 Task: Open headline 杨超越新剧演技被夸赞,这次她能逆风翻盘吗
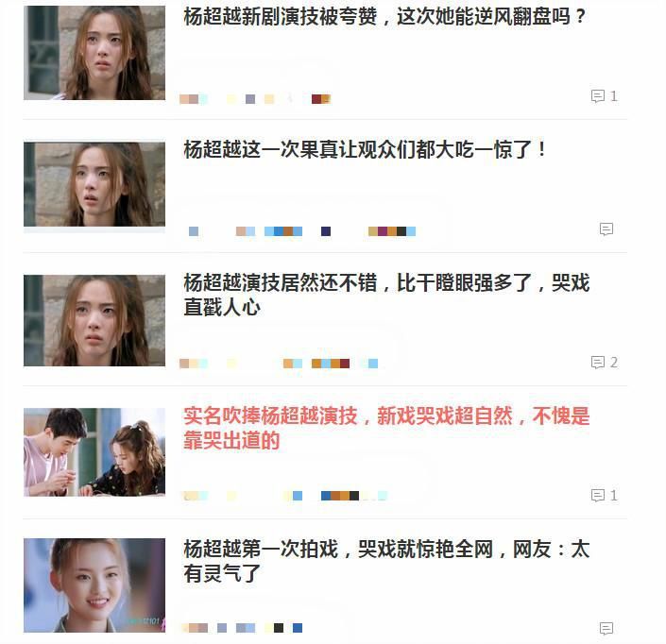pos(384,17)
